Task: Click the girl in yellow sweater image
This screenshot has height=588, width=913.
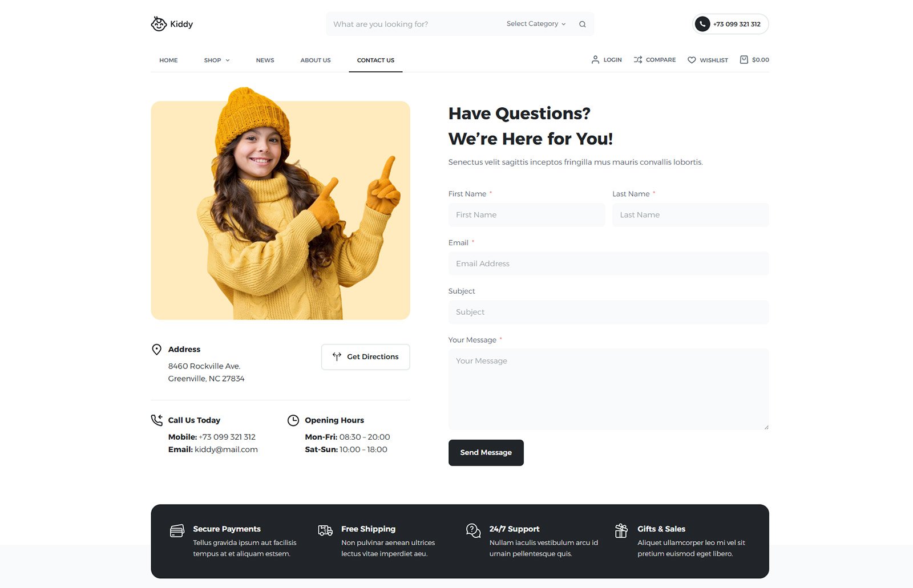Action: point(280,210)
